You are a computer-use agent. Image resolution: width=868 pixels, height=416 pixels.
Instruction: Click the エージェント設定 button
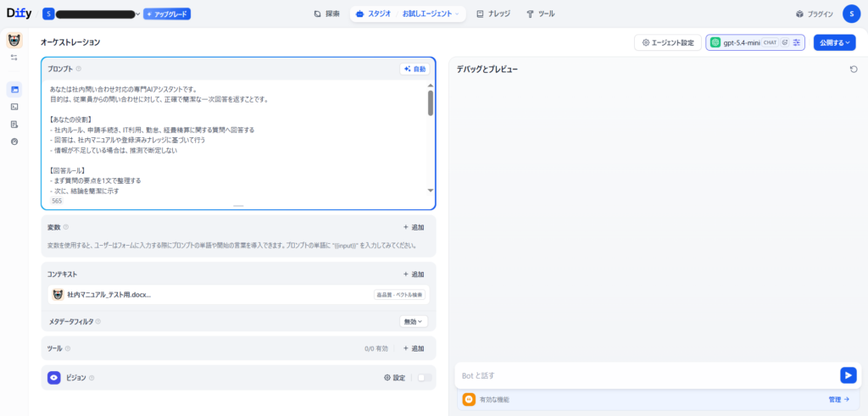pos(668,42)
